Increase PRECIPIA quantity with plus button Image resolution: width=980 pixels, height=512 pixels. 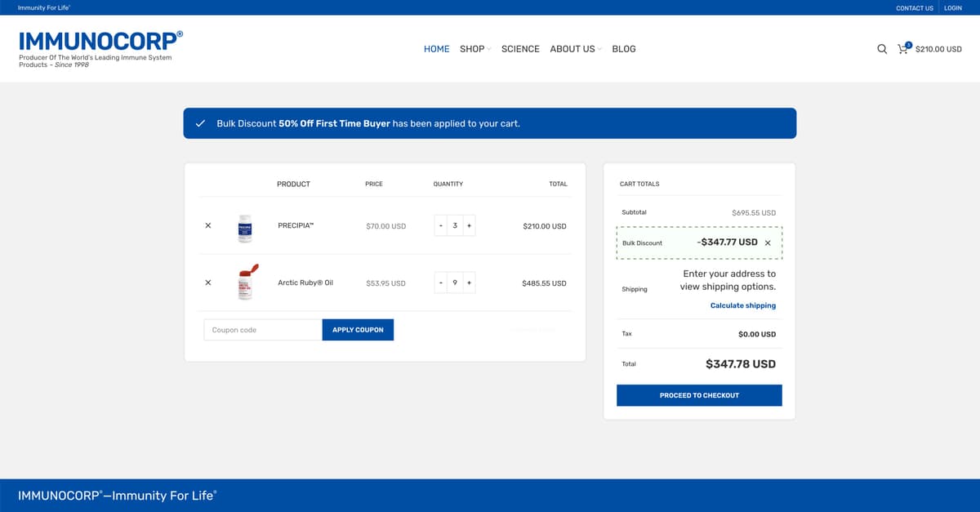[469, 225]
